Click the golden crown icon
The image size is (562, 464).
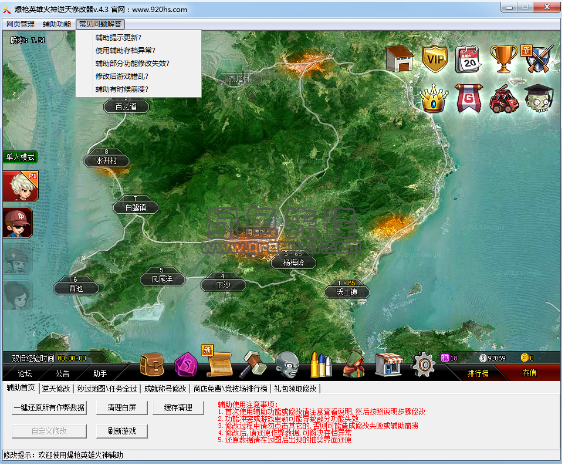[434, 99]
